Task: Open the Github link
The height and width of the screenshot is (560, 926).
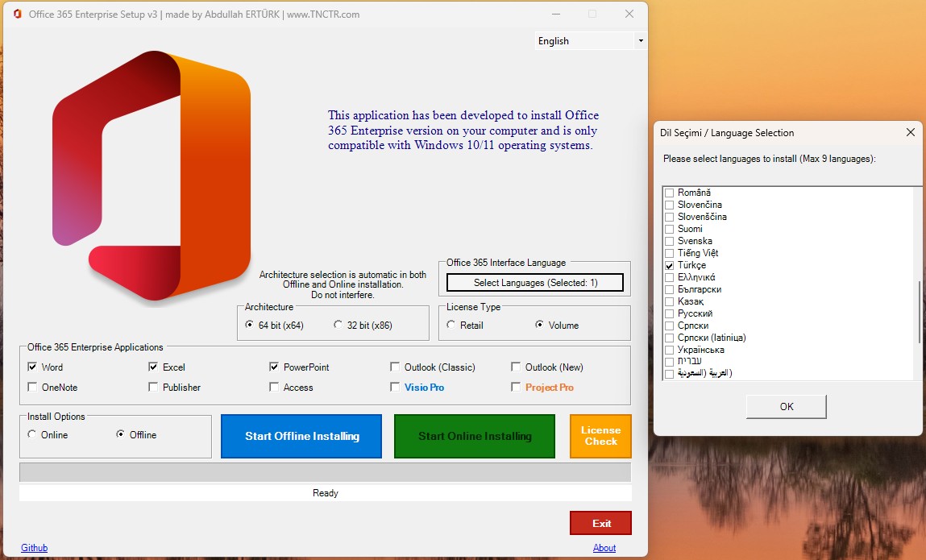Action: pos(35,548)
